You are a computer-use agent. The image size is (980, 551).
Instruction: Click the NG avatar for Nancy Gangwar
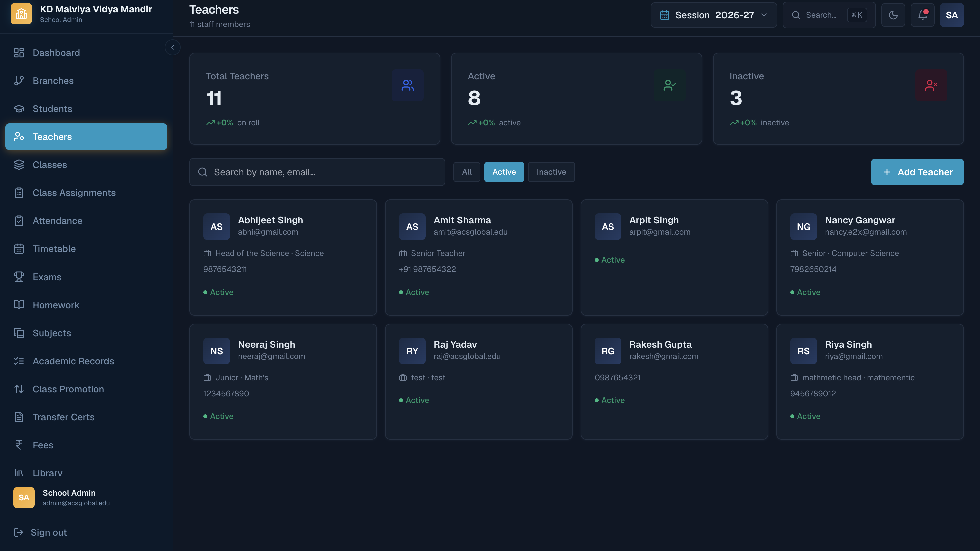coord(803,227)
